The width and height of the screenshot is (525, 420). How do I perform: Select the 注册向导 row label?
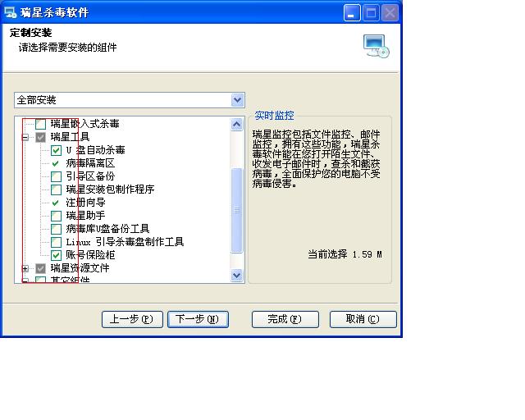tap(85, 203)
